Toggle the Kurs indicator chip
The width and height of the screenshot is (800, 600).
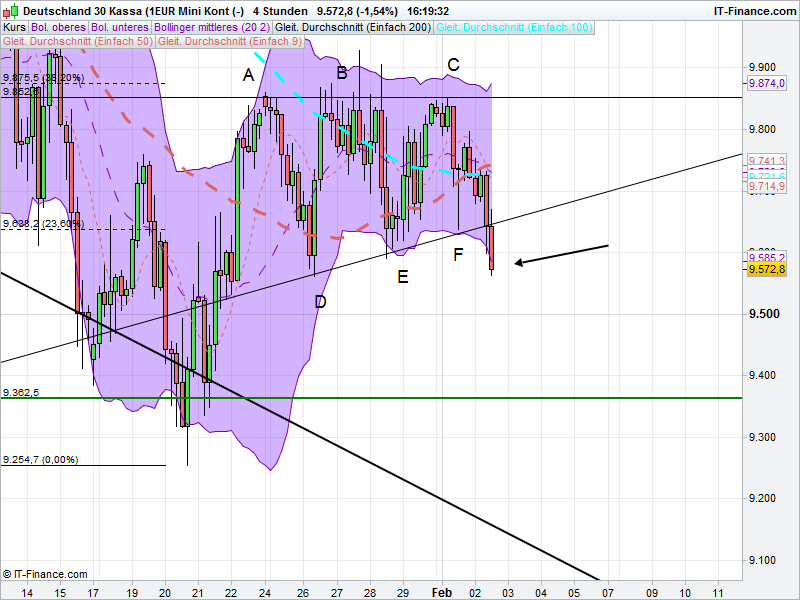pyautogui.click(x=14, y=27)
